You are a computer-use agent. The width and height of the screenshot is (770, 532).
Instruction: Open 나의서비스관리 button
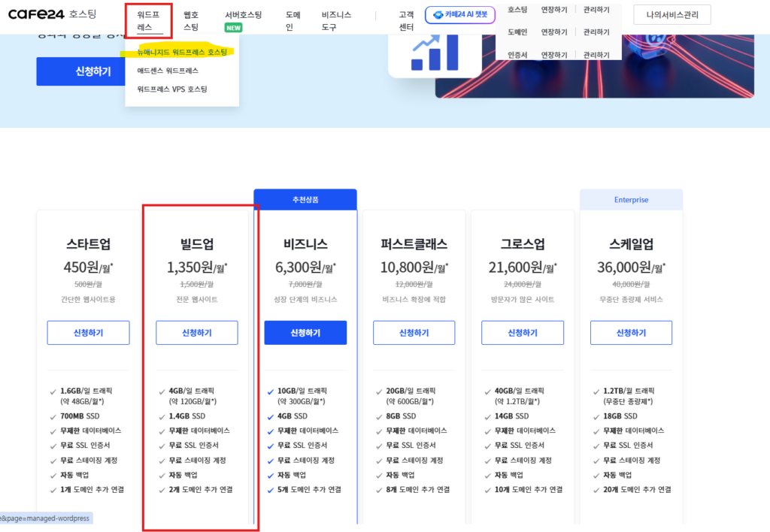(671, 15)
